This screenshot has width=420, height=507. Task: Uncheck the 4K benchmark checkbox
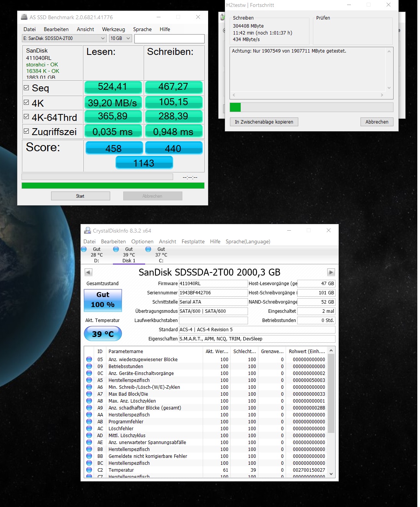26,102
